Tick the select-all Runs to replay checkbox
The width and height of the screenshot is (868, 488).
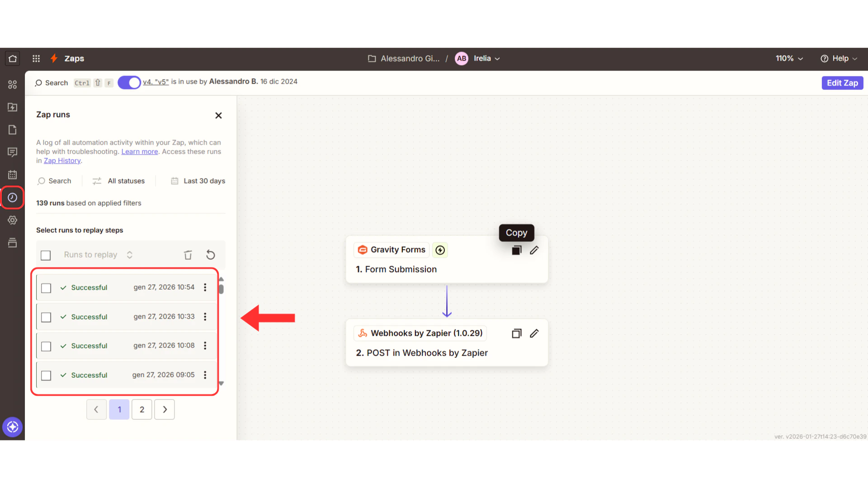[x=46, y=255]
